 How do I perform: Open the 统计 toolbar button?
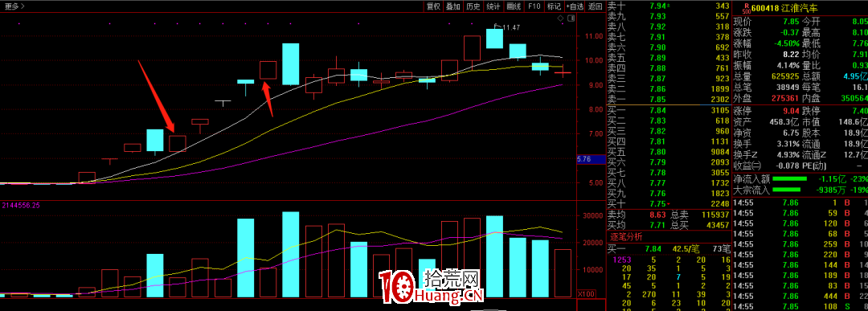pos(493,6)
